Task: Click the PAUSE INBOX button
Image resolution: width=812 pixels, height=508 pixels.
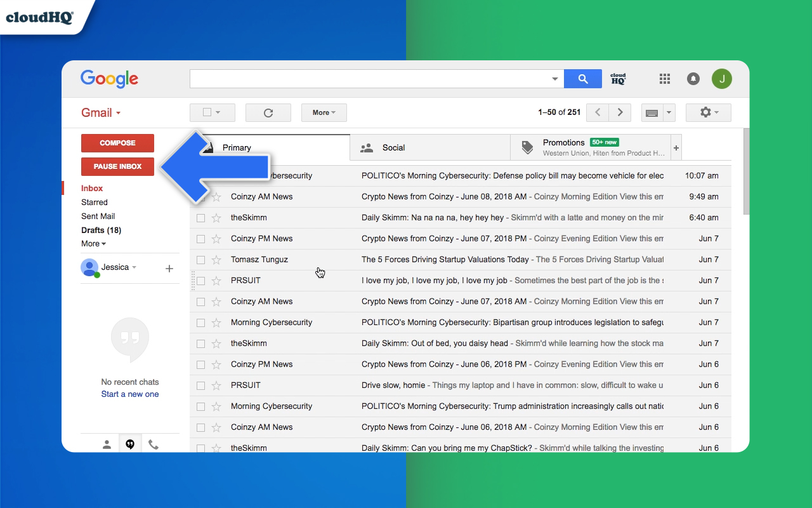Action: point(117,166)
